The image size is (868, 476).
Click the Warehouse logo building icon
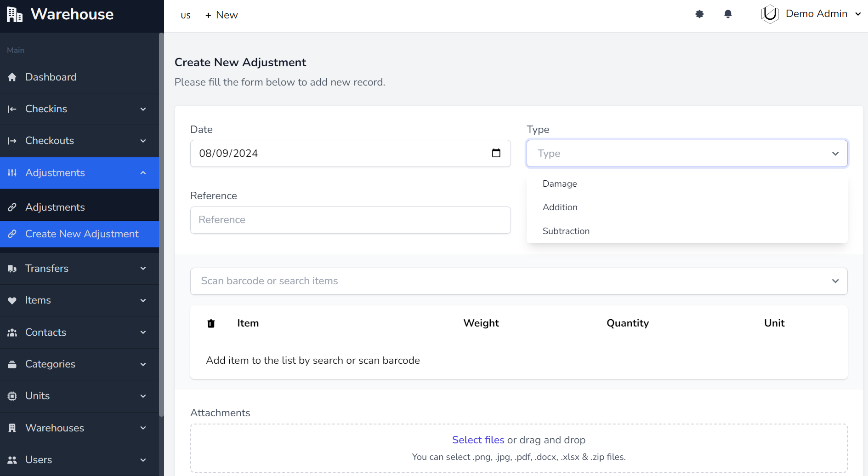(x=14, y=15)
